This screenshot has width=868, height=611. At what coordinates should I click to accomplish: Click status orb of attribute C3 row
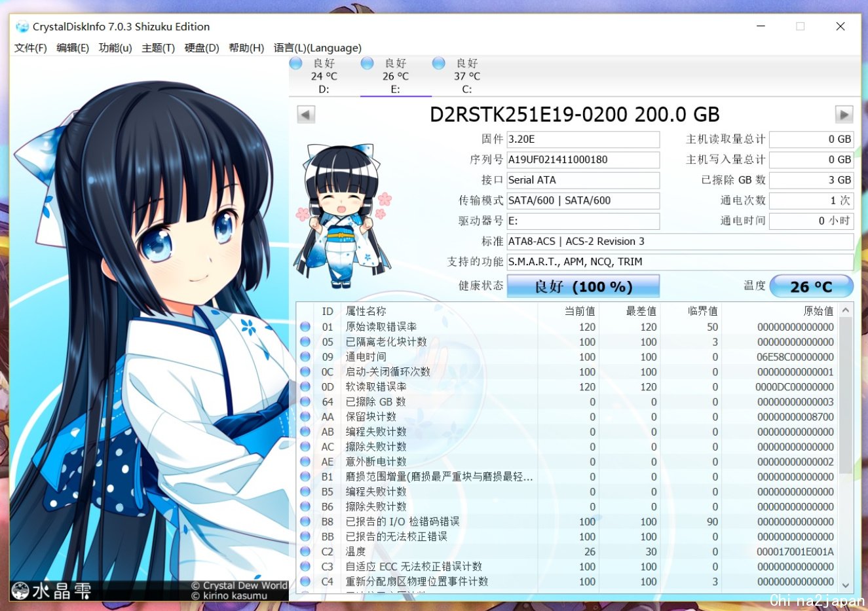pos(305,566)
